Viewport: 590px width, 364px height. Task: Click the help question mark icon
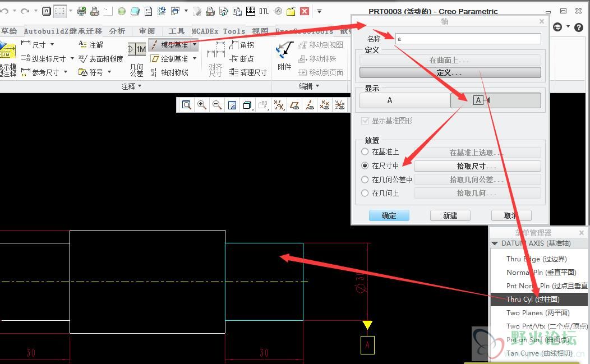(579, 27)
